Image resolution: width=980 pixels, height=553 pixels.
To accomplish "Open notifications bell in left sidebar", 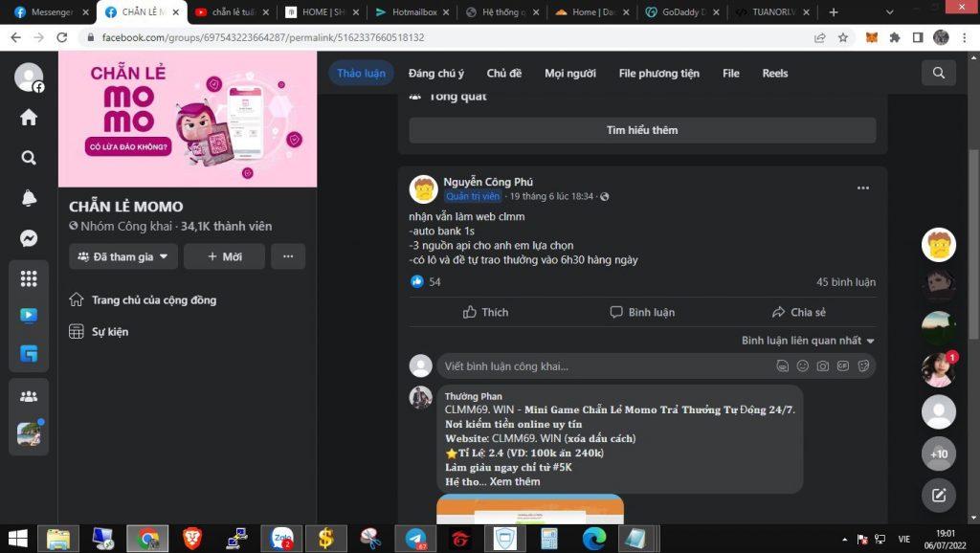I will tap(29, 198).
